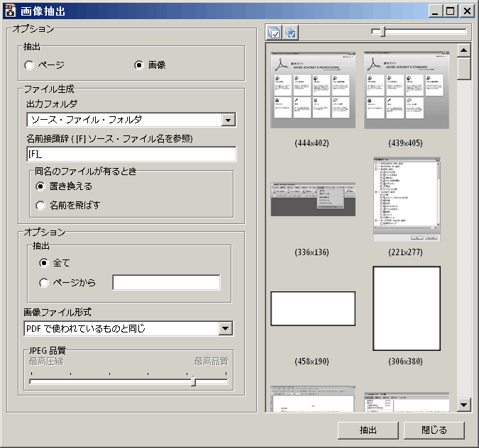Select the 336x136 menu screenshot thumbnail

(313, 199)
